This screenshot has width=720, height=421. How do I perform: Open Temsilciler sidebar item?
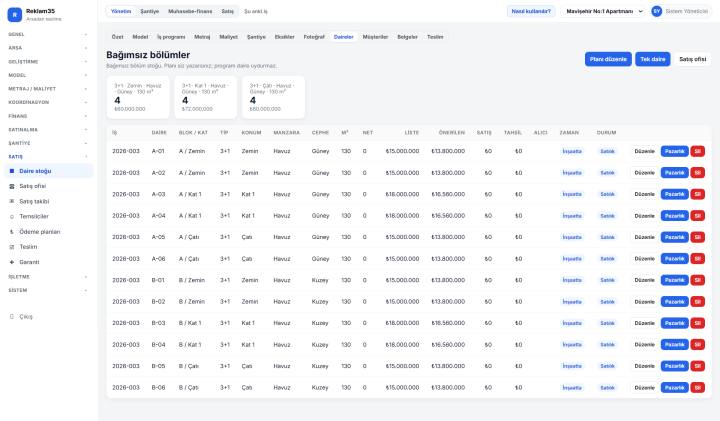click(48, 216)
